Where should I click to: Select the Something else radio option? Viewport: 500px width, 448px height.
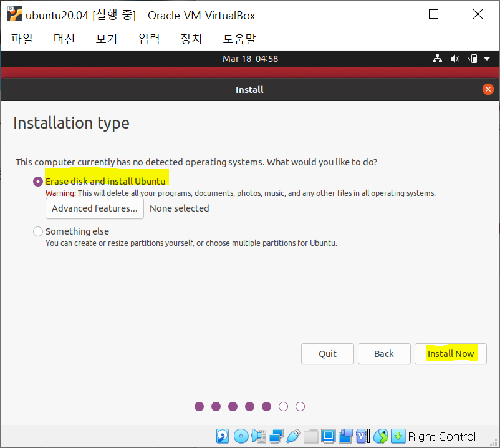pos(37,231)
